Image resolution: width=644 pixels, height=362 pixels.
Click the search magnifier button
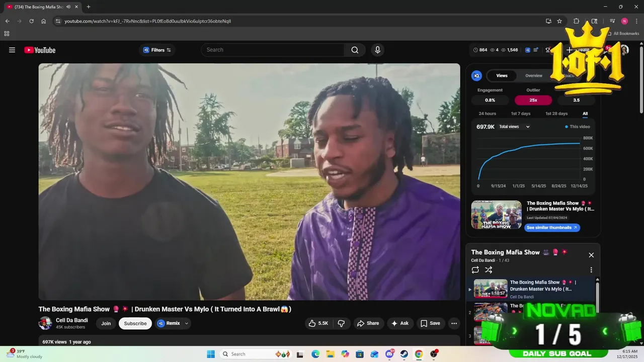(x=355, y=50)
